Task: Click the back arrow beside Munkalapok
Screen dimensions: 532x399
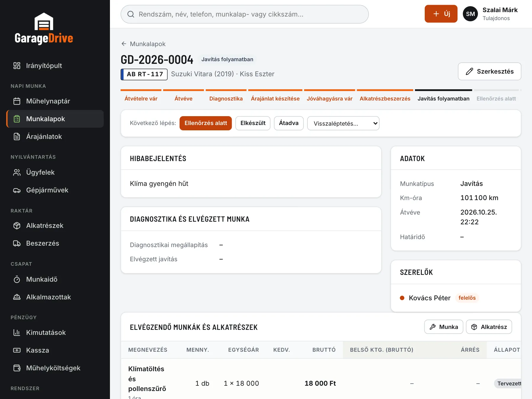Action: 124,44
